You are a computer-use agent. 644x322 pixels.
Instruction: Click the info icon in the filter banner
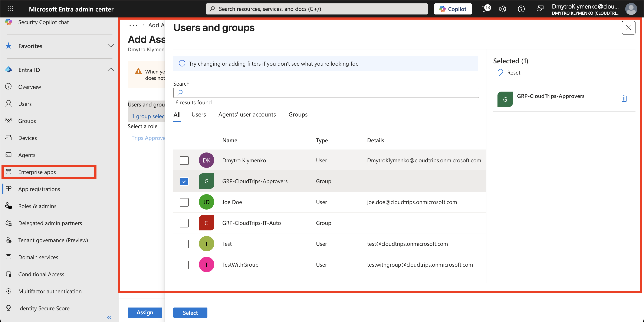click(x=182, y=63)
